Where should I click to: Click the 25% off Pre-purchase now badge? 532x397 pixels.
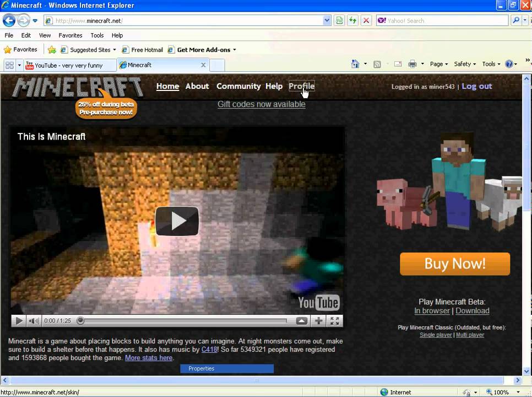tap(106, 108)
